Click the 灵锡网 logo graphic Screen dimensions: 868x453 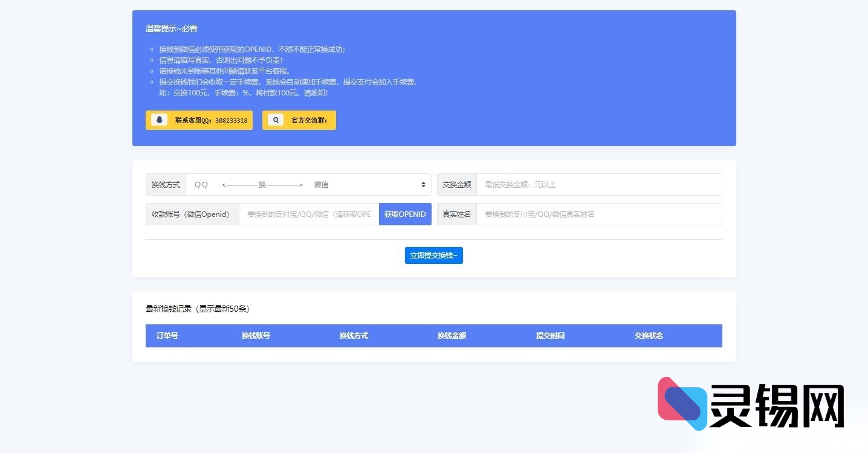click(682, 403)
